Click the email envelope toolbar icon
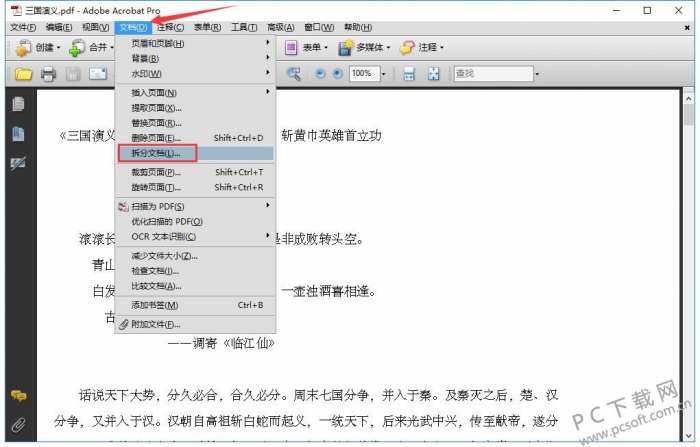The image size is (700, 447). [x=98, y=74]
